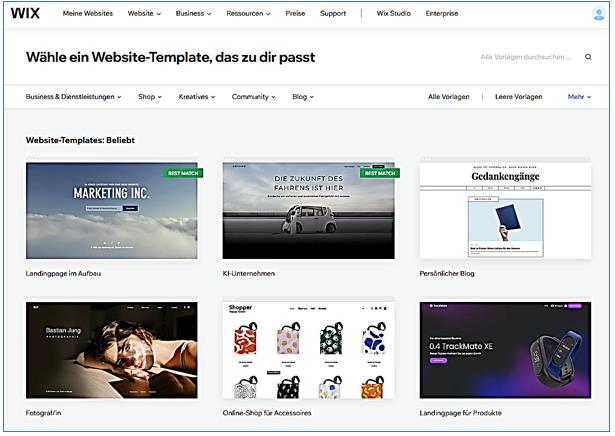The width and height of the screenshot is (615, 436).
Task: Open the Fotograf/in template thumbnail
Action: (x=112, y=350)
